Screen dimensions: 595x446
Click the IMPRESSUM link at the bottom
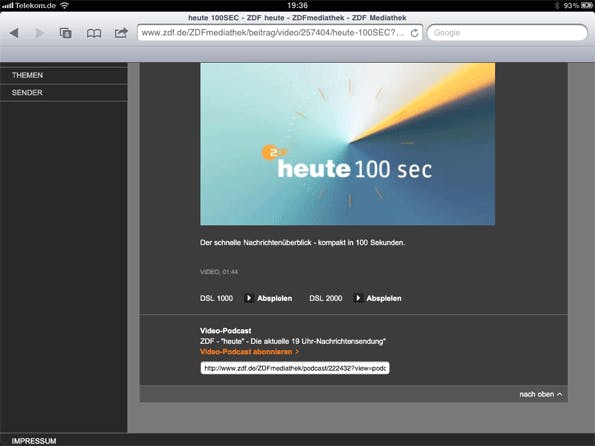34,441
